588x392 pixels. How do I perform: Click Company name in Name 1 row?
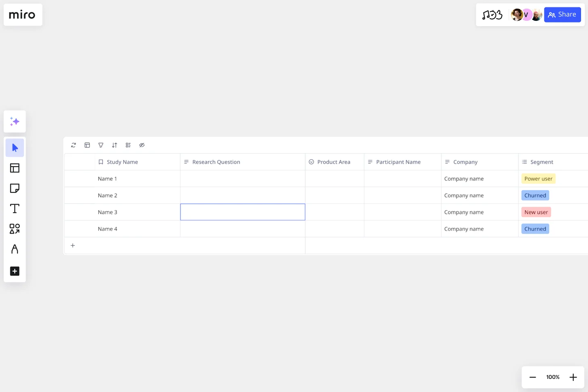point(464,179)
